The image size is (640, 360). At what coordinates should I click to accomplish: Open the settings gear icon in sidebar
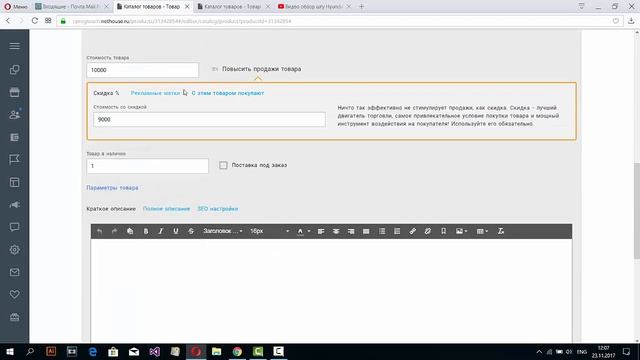tap(15, 249)
